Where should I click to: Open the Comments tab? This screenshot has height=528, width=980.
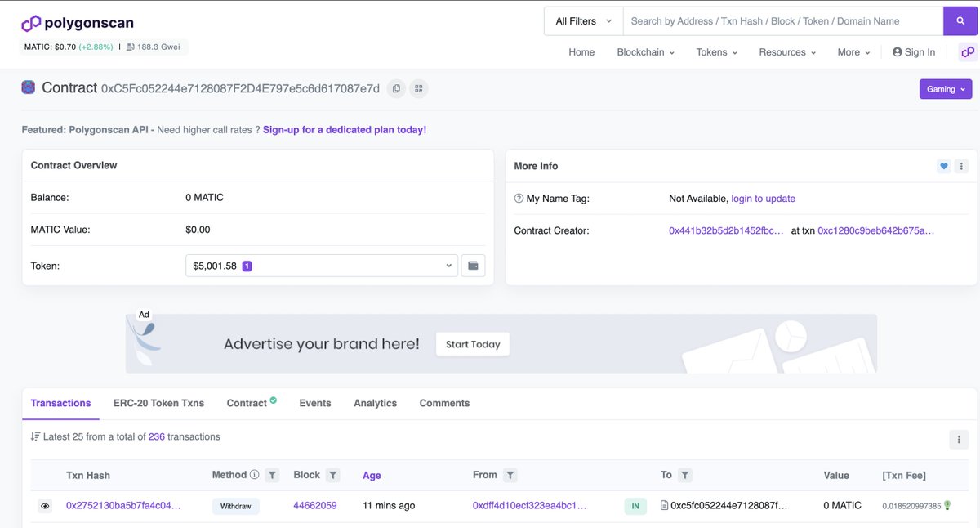tap(444, 403)
